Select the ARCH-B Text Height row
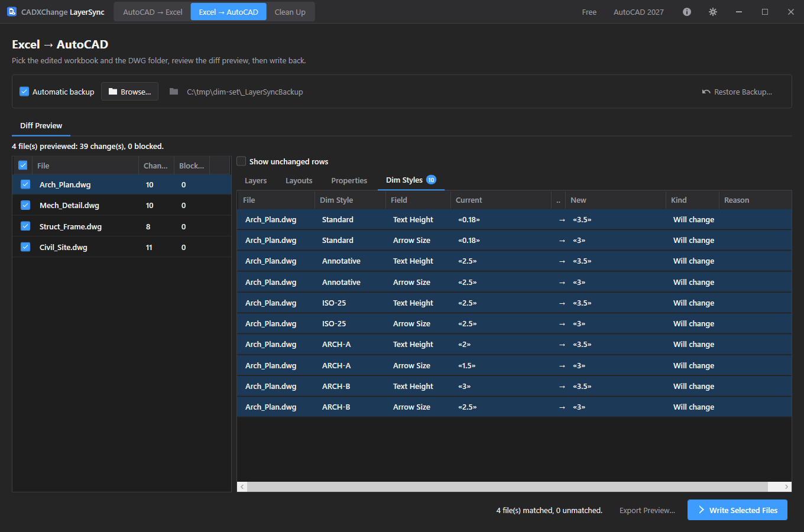 514,386
